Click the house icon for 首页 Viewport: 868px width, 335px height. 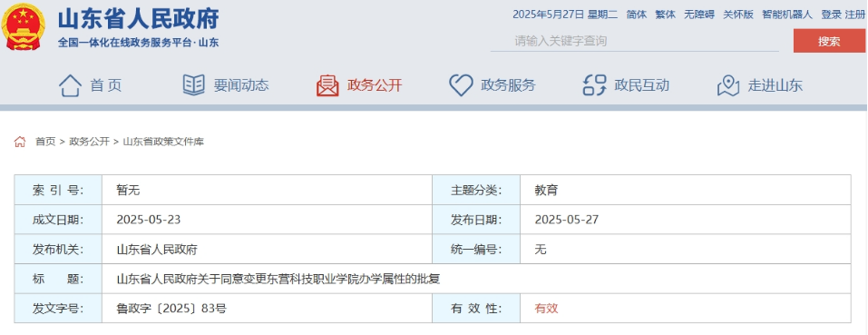pos(71,85)
